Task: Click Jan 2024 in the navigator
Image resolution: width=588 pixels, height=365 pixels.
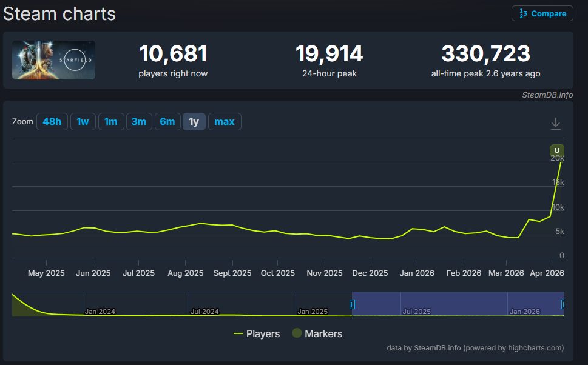Action: (100, 312)
